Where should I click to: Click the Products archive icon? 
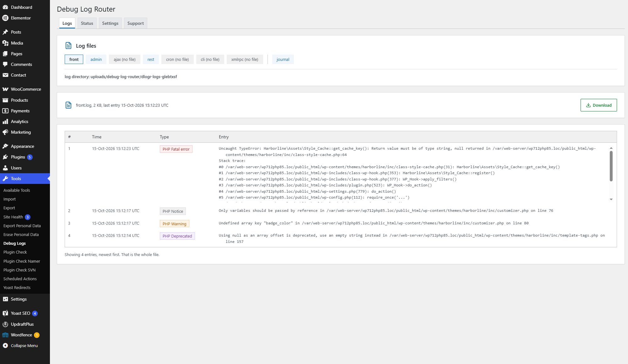[5, 100]
